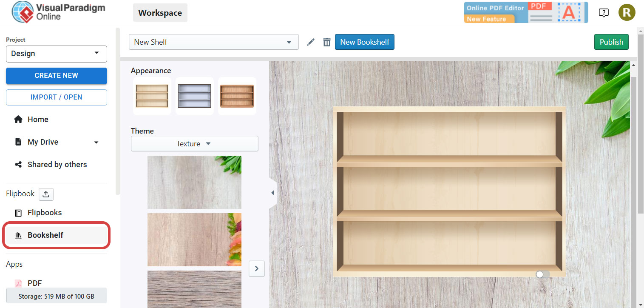Click the Flipbook upload icon
Image resolution: width=644 pixels, height=308 pixels.
click(46, 194)
